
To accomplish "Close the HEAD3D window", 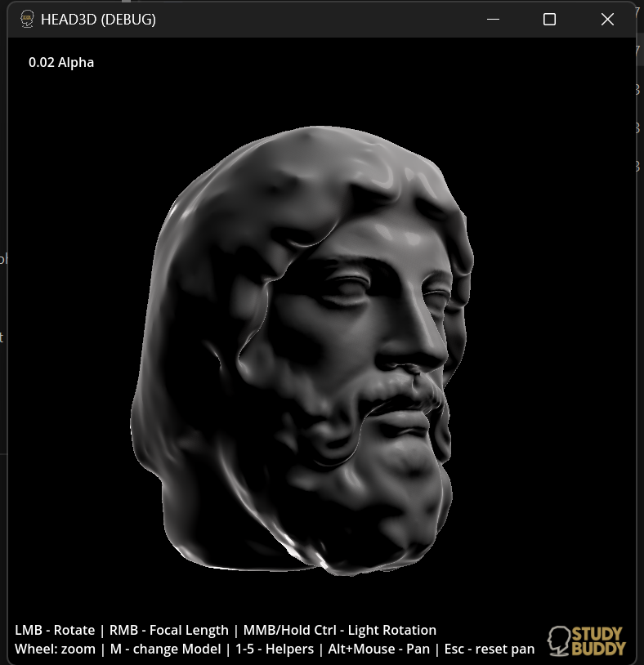I will click(607, 19).
